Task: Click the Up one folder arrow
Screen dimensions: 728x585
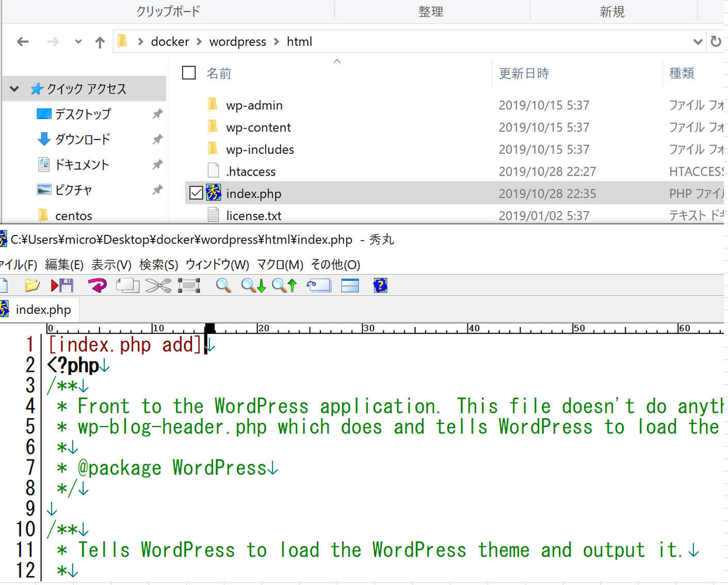Action: coord(100,42)
